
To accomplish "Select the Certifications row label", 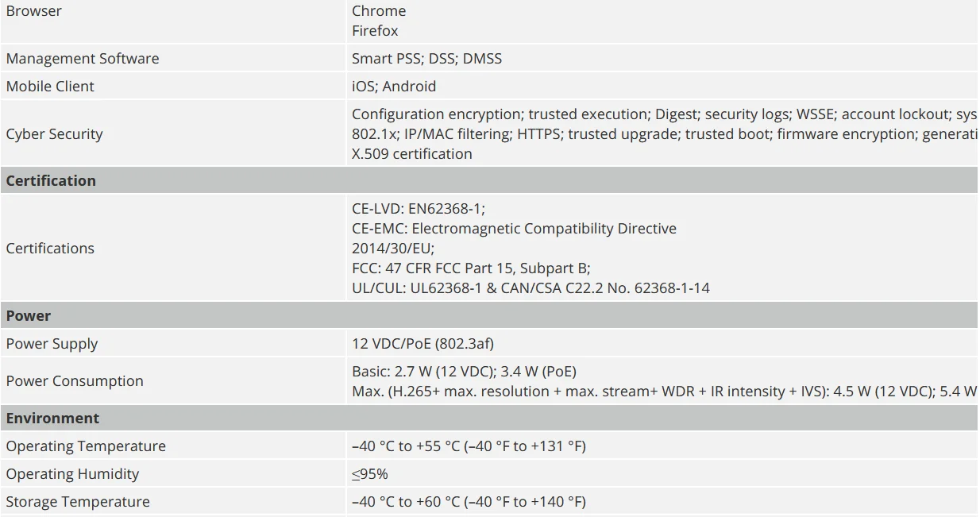I will (x=50, y=249).
